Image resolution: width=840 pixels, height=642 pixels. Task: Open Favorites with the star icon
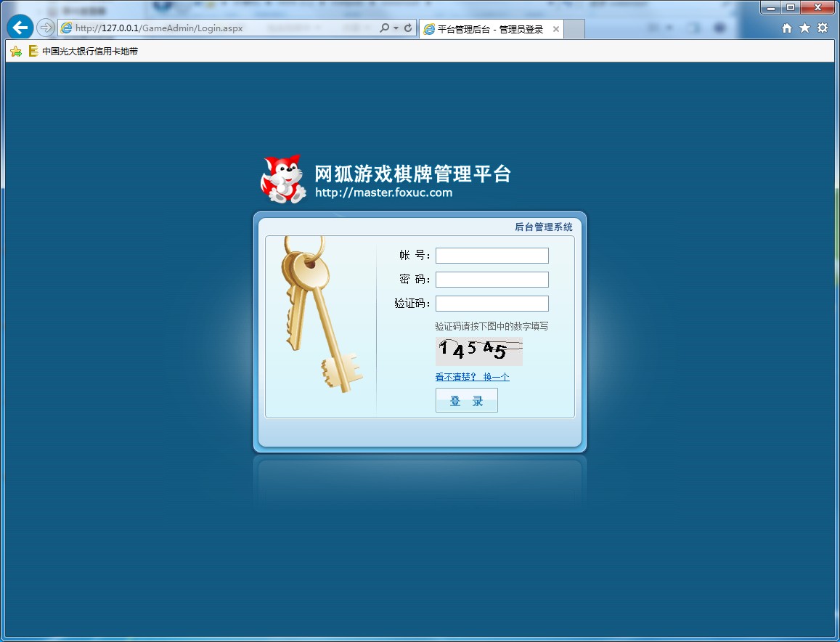coord(804,28)
